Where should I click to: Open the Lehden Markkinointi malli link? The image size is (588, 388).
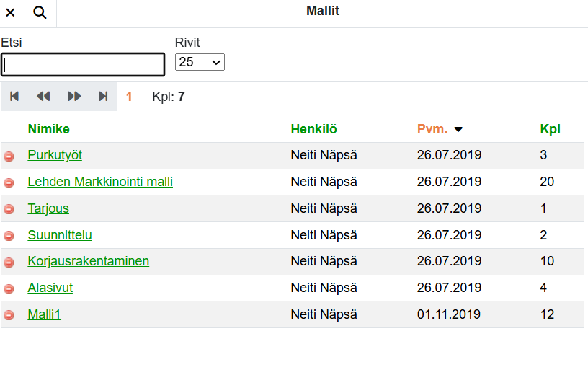tap(100, 182)
